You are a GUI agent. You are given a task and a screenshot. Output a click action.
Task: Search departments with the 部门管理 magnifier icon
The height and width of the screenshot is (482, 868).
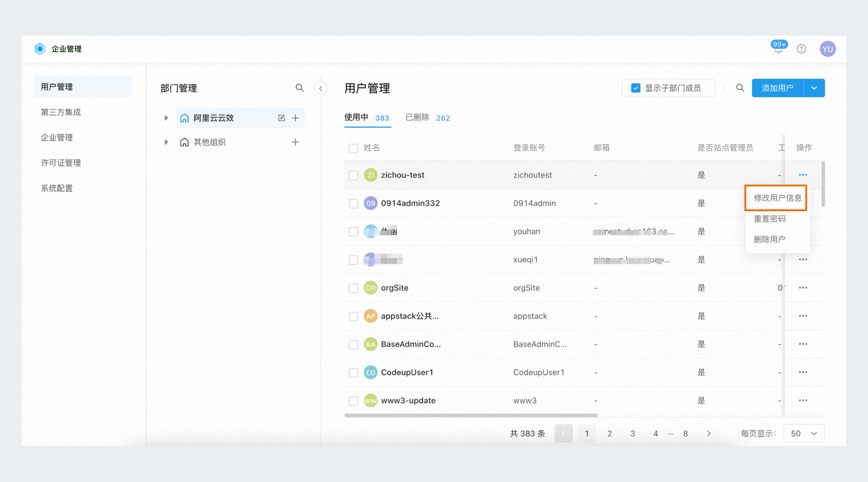click(x=300, y=88)
